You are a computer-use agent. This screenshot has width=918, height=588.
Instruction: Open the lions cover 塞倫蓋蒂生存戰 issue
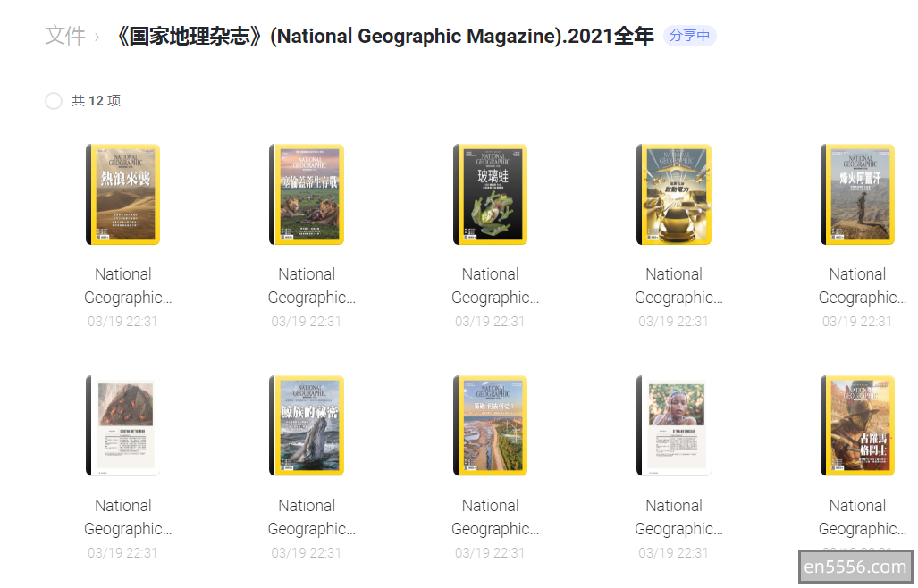(307, 194)
